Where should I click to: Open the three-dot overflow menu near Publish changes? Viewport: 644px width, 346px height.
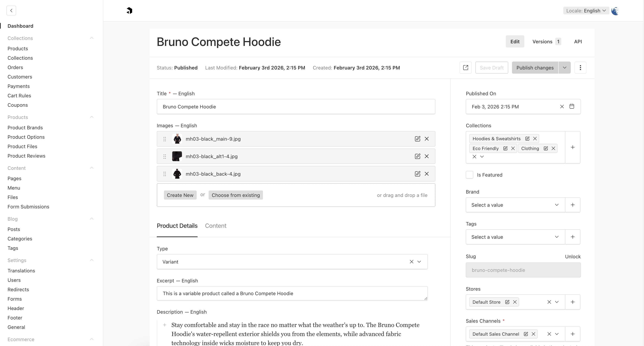[580, 68]
